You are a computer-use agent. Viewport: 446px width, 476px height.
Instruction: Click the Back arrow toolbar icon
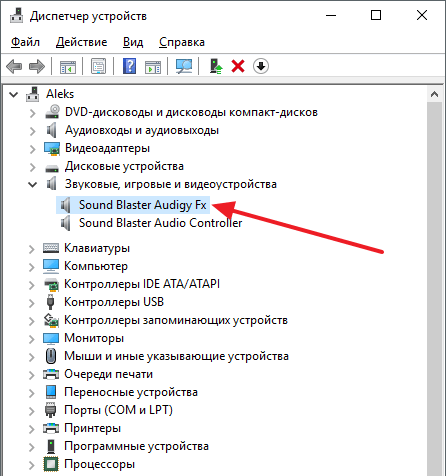click(x=14, y=66)
